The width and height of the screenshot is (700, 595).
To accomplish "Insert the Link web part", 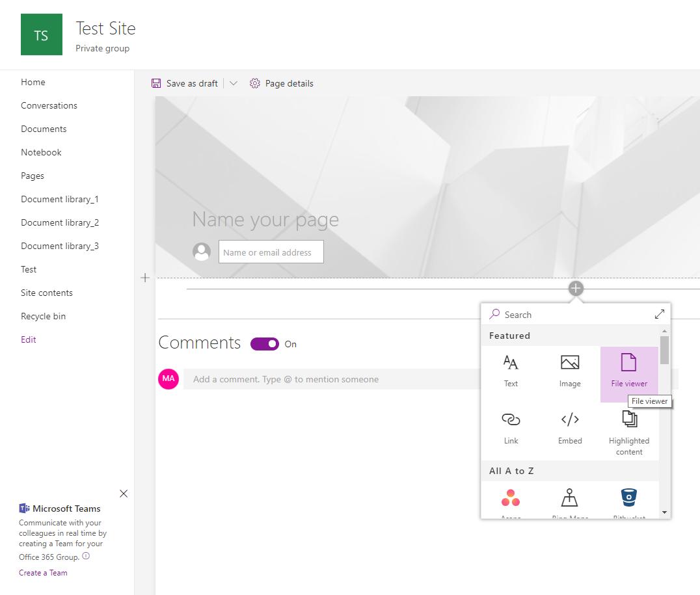I will [x=511, y=429].
